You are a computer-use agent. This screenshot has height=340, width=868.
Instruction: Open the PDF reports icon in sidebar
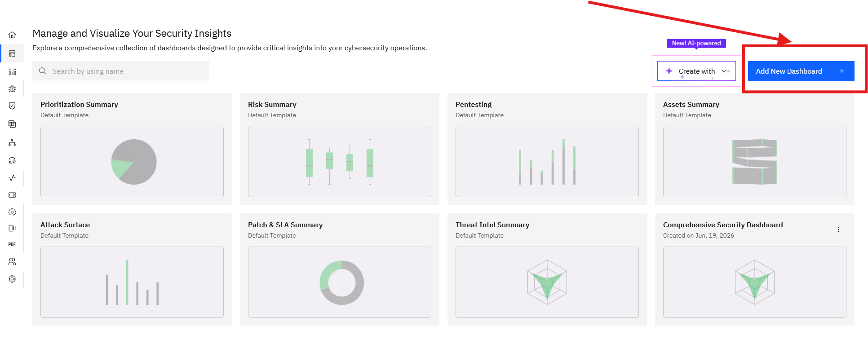[x=12, y=244]
